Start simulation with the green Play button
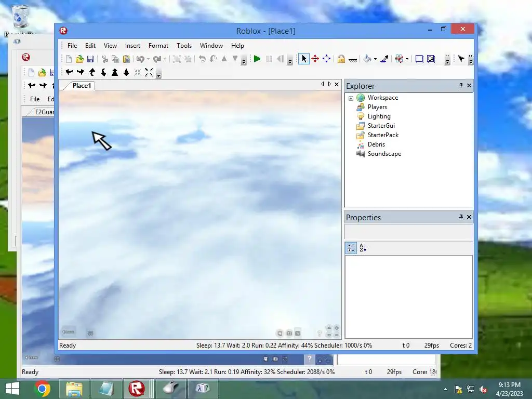 click(257, 59)
